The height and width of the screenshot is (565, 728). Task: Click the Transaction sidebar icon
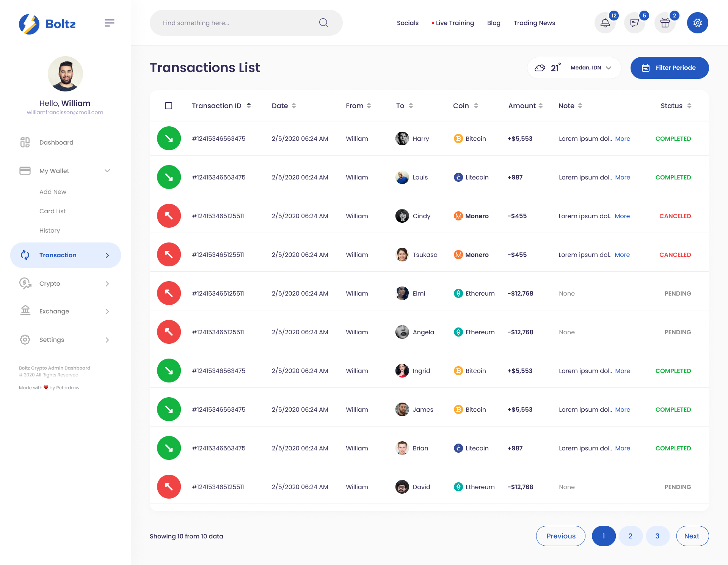pos(25,255)
